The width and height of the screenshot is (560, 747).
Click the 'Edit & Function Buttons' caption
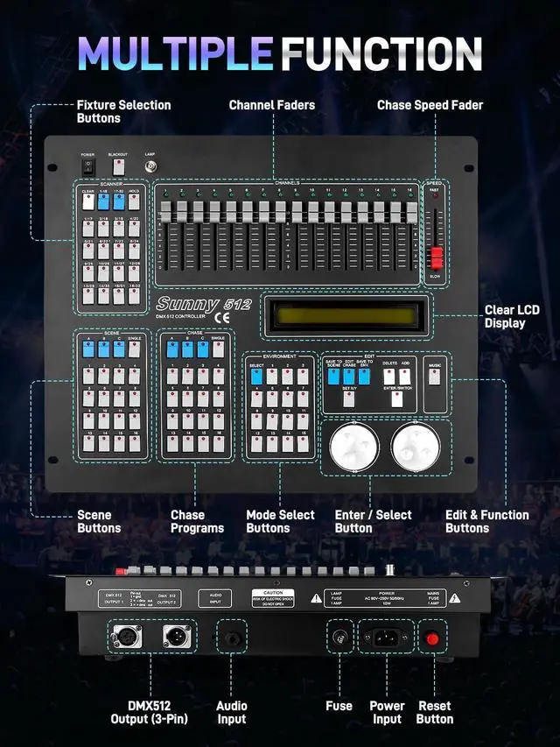487,522
